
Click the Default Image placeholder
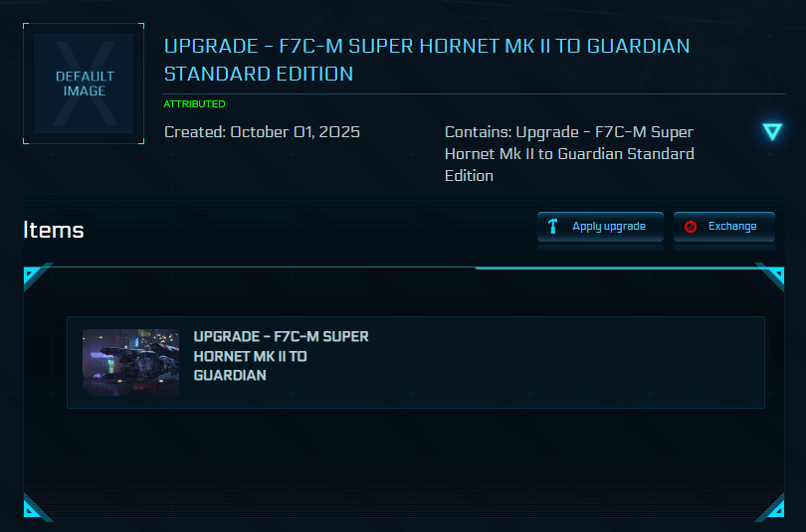pyautogui.click(x=84, y=84)
